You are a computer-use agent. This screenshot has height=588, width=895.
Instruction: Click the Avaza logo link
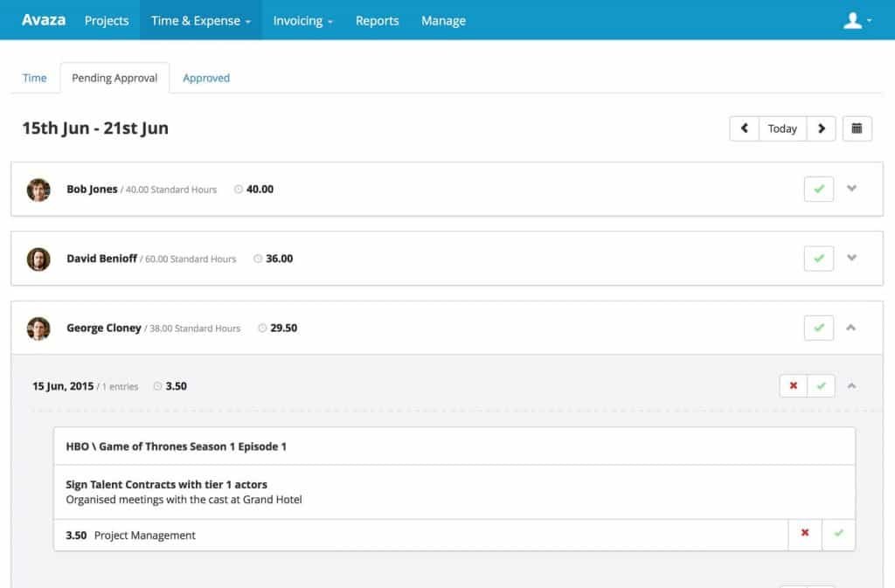coord(44,20)
